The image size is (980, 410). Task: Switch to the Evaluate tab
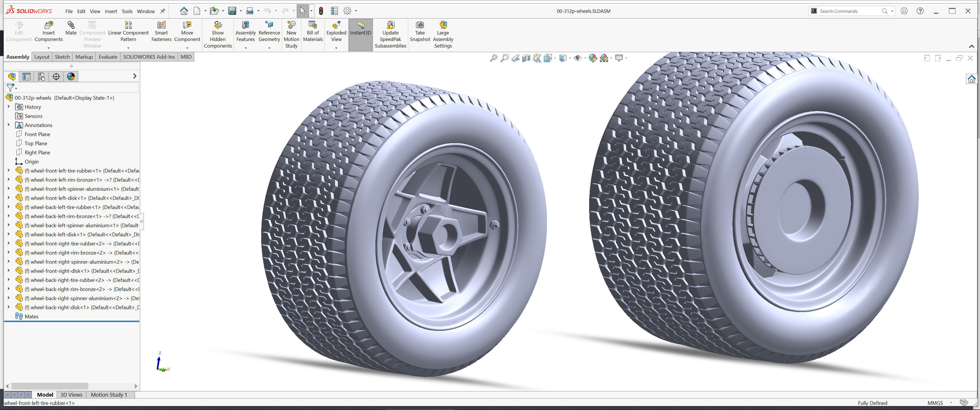(108, 57)
